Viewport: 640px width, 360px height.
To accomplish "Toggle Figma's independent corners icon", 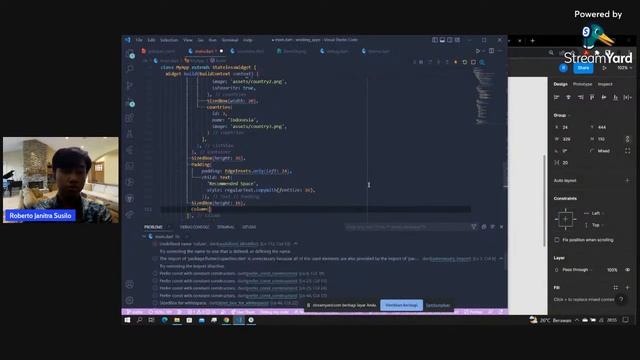I will 627,151.
